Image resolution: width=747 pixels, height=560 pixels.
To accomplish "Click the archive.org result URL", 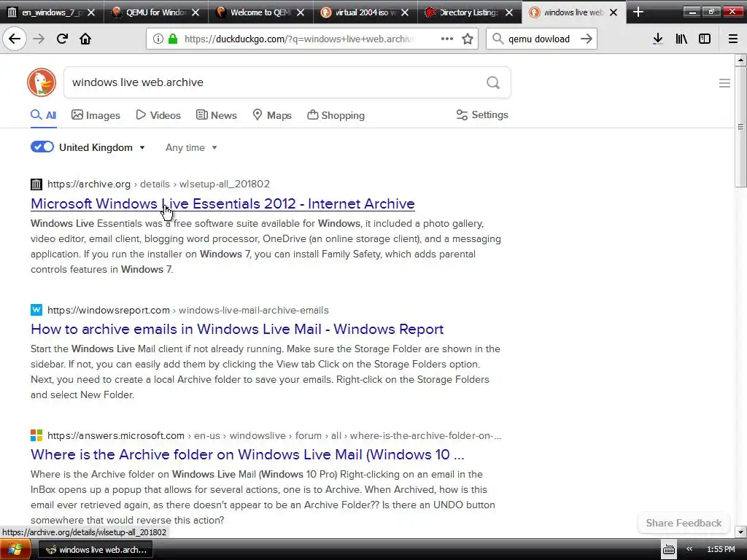I will pyautogui.click(x=158, y=184).
